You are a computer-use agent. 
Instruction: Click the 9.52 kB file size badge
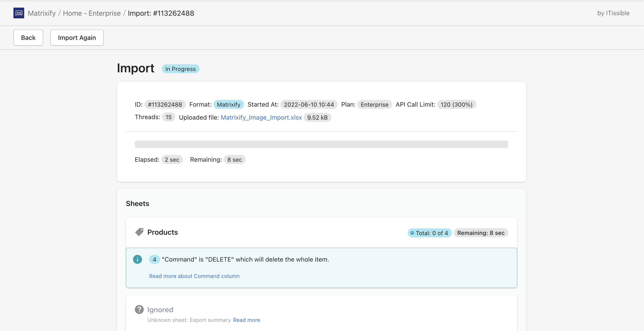[x=318, y=117]
